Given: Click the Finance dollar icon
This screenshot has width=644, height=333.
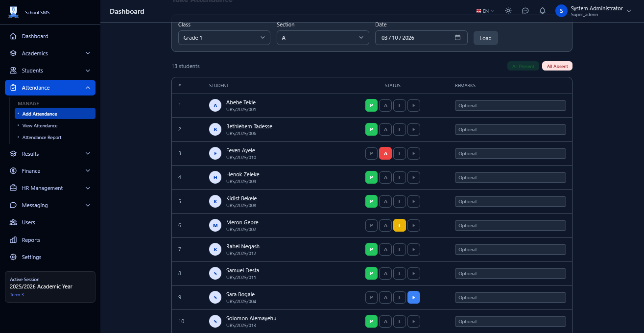Looking at the screenshot, I should tap(13, 171).
